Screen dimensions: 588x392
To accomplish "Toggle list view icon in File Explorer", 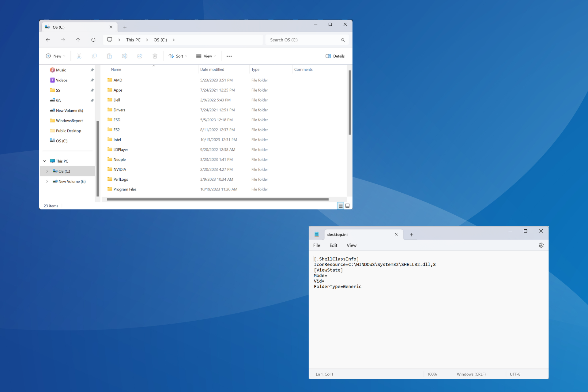I will click(340, 205).
